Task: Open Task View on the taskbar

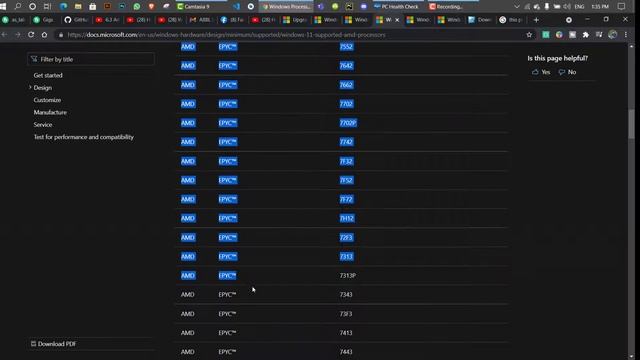Action: 47,7
